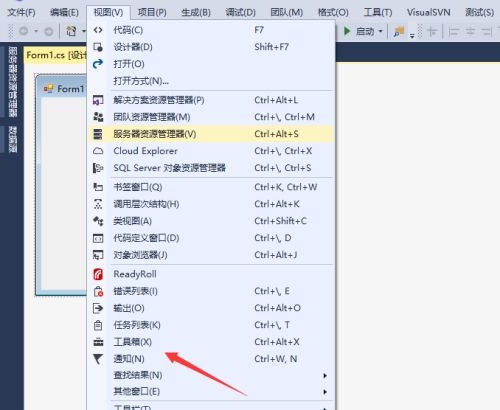Open the 测试(S) menu

(x=479, y=13)
